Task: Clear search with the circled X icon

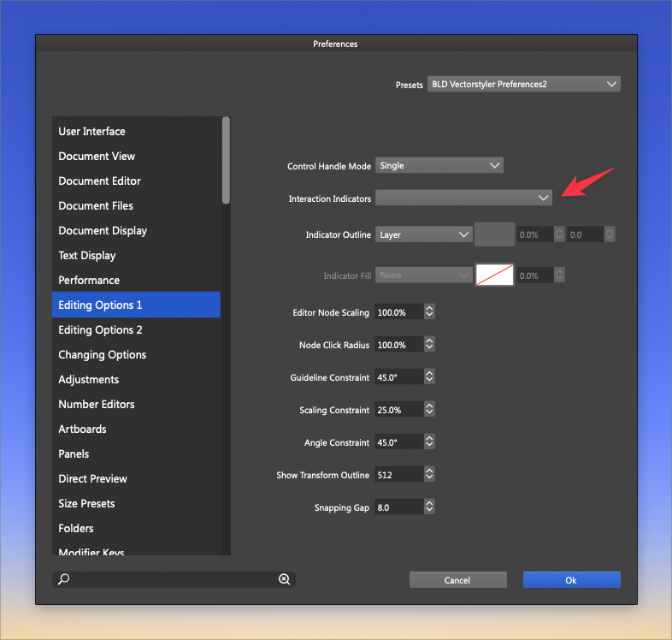Action: point(284,579)
